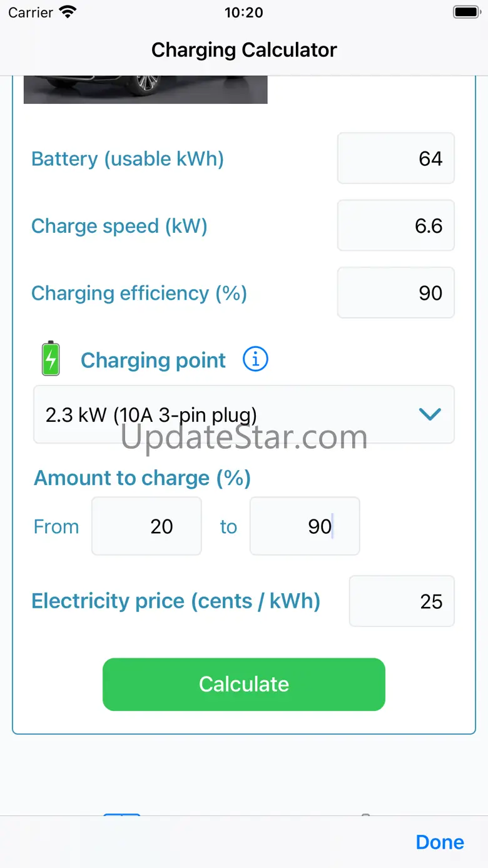
Task: Click the Electricity price (cents / kWh) label
Action: pos(176,601)
